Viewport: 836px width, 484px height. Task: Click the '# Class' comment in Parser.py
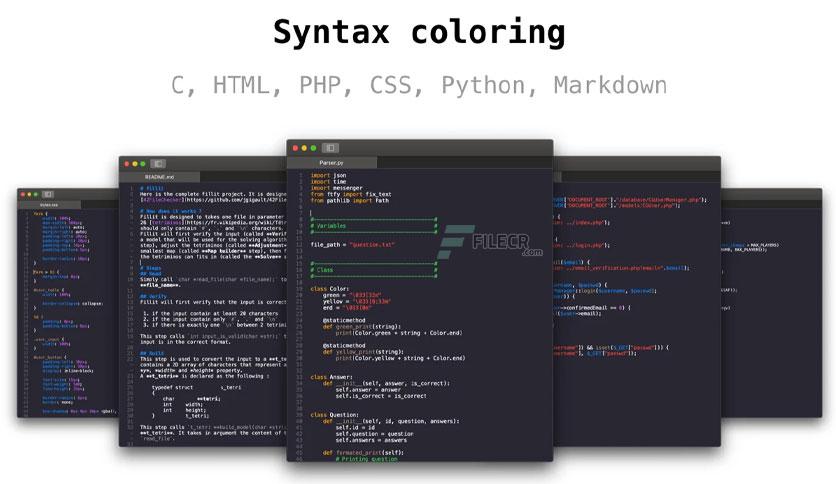[322, 270]
